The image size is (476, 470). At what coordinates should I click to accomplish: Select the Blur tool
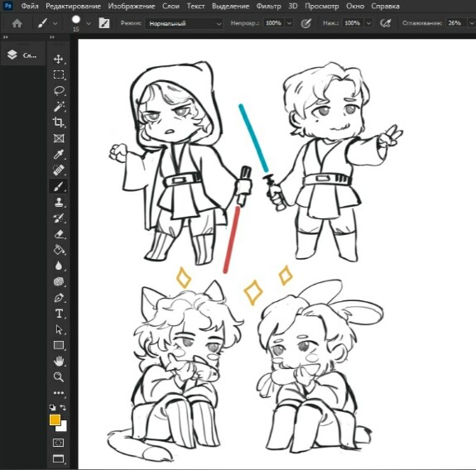(59, 266)
